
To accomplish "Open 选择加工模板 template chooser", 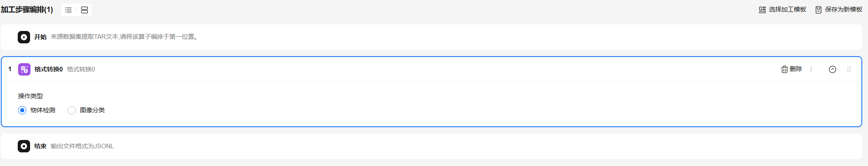I will coord(782,9).
